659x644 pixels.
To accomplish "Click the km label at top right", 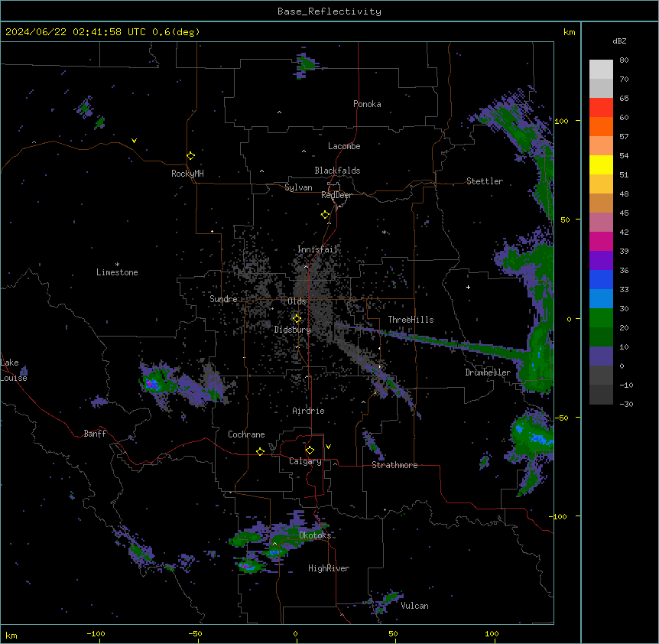I will [569, 32].
